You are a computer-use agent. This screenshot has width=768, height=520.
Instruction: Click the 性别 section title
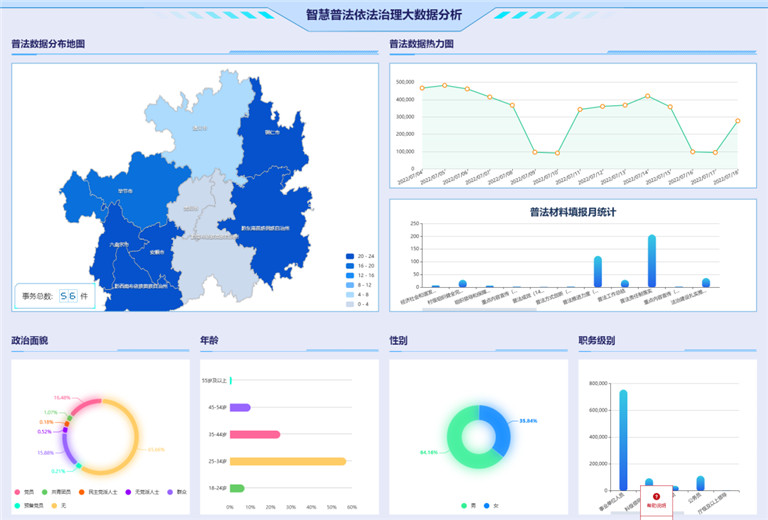pyautogui.click(x=398, y=340)
